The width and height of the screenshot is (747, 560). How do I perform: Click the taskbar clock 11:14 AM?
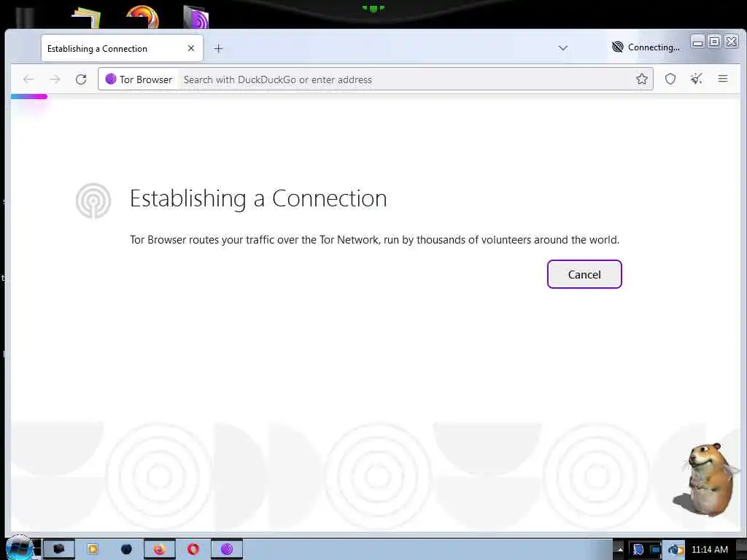coord(709,550)
